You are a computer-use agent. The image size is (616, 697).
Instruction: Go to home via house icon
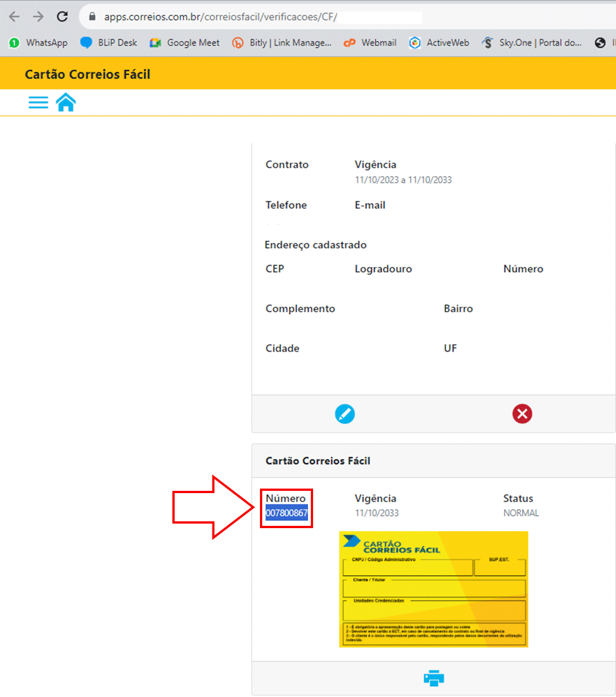click(x=66, y=102)
